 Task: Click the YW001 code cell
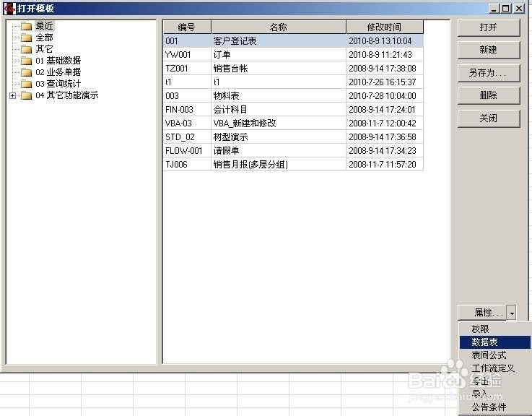pyautogui.click(x=187, y=55)
